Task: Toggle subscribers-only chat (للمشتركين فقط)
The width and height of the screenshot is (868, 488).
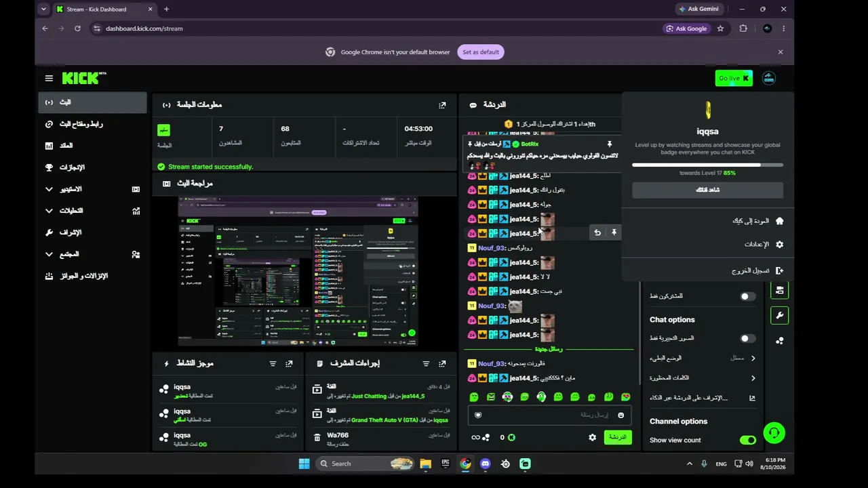Action: click(747, 296)
